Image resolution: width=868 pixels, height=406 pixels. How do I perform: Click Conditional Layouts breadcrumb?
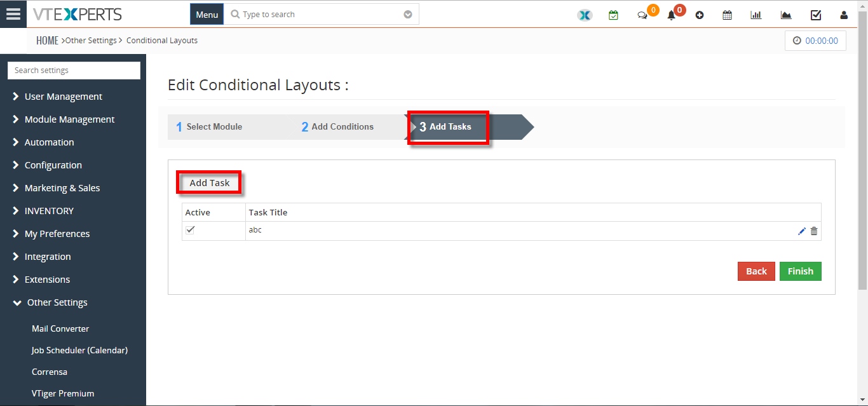pyautogui.click(x=162, y=41)
